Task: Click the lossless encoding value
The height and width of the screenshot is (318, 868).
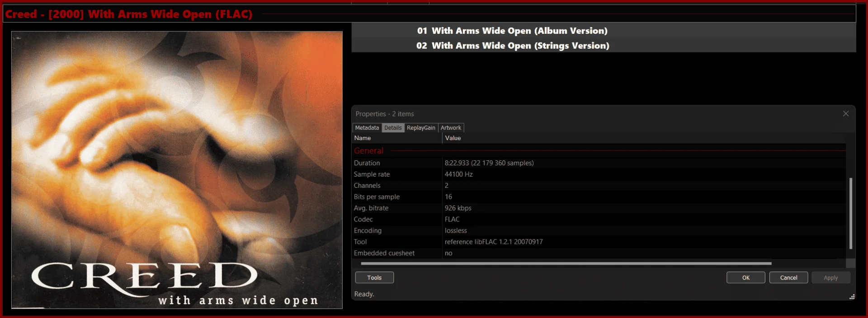Action: point(456,231)
